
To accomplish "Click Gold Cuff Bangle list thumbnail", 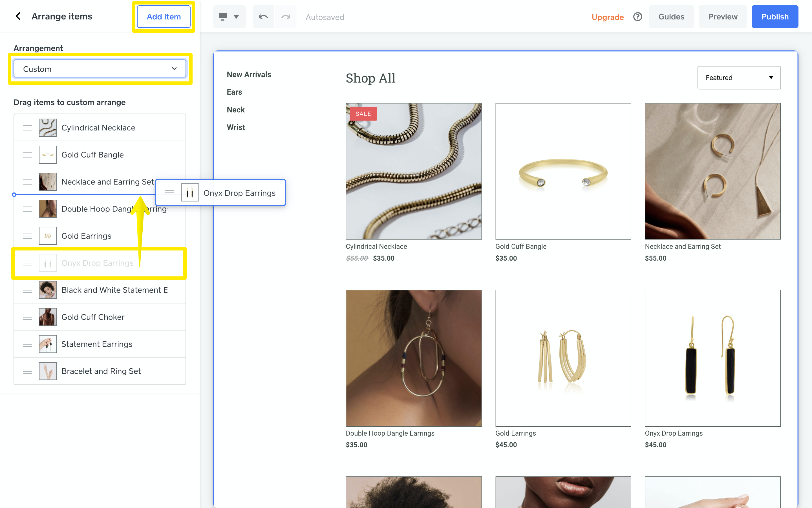I will point(48,155).
